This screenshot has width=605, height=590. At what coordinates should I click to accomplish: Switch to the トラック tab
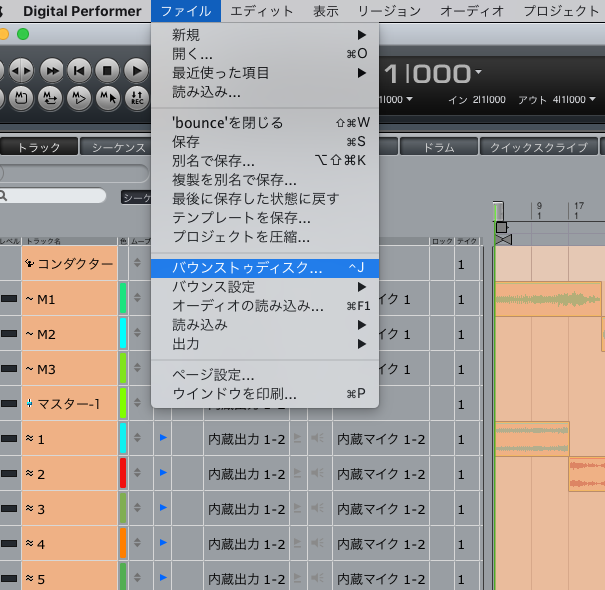tap(39, 147)
